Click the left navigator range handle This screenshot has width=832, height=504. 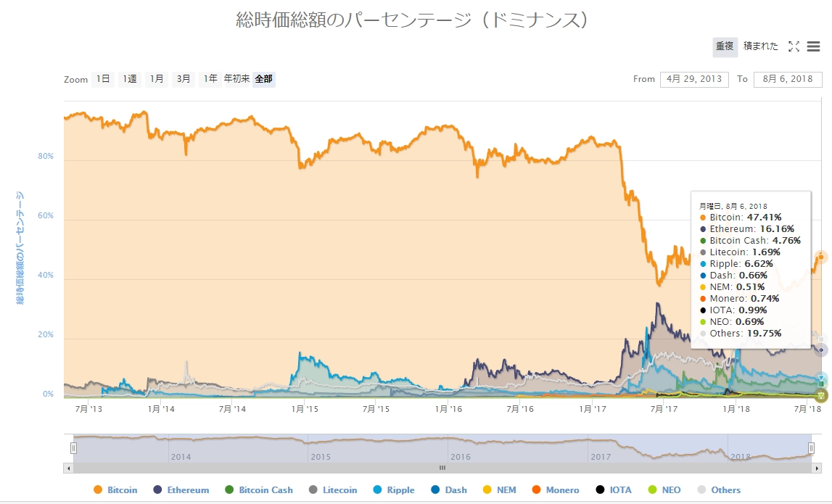(73, 448)
